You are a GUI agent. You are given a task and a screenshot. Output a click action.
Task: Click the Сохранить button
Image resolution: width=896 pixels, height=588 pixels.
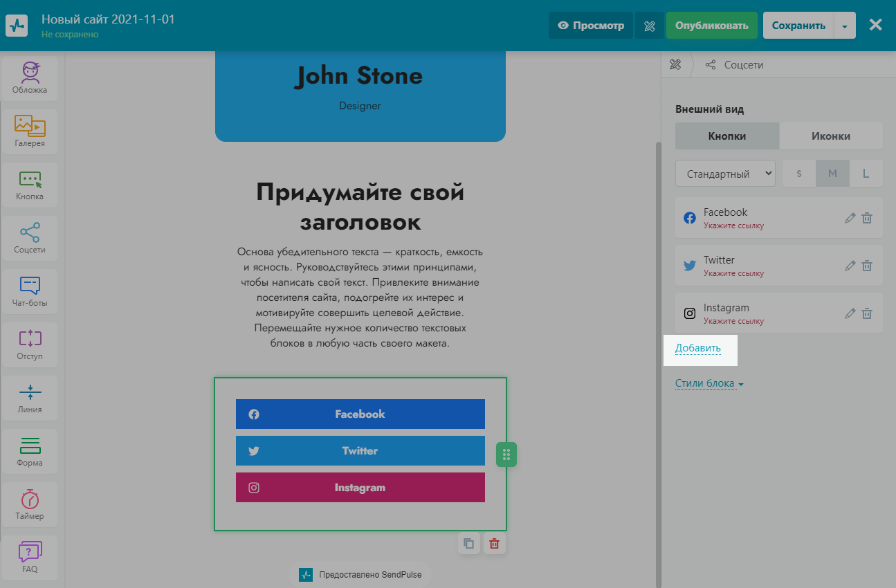click(798, 26)
